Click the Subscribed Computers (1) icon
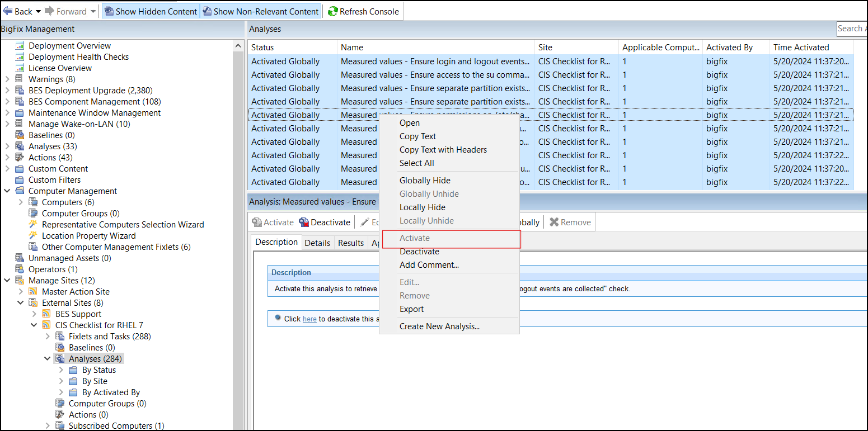 point(60,426)
